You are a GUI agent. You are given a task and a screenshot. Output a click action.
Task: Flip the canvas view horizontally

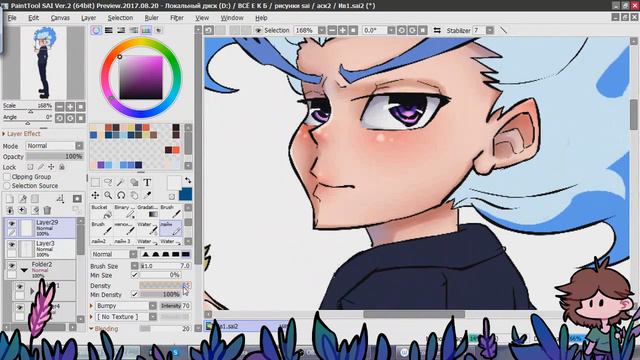pyautogui.click(x=437, y=31)
